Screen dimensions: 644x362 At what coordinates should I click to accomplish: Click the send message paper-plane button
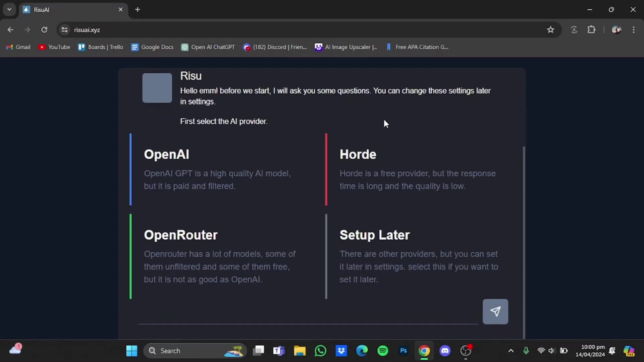[x=495, y=311]
